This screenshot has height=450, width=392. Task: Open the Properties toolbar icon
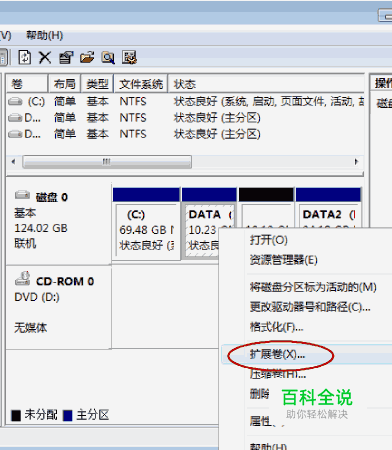tap(66, 58)
